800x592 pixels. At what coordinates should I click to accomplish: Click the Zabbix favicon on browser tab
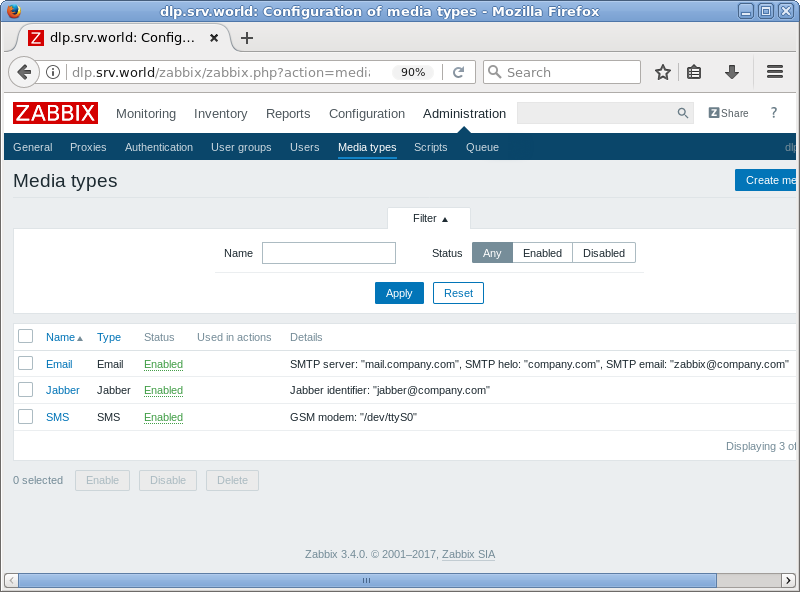pos(36,38)
